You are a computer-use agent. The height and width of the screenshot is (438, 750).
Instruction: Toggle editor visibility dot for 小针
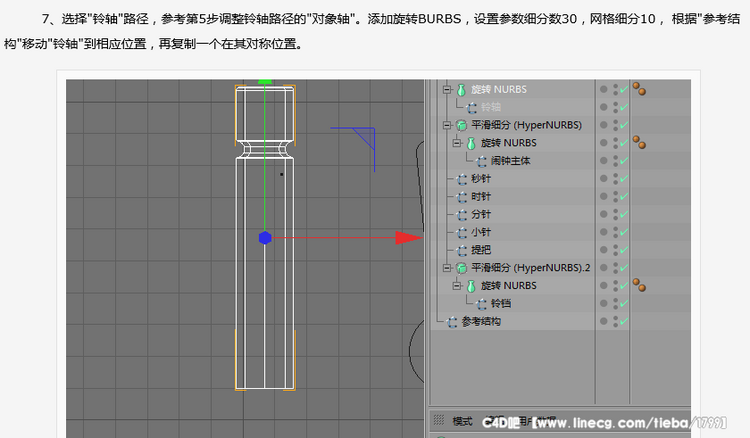616,229
